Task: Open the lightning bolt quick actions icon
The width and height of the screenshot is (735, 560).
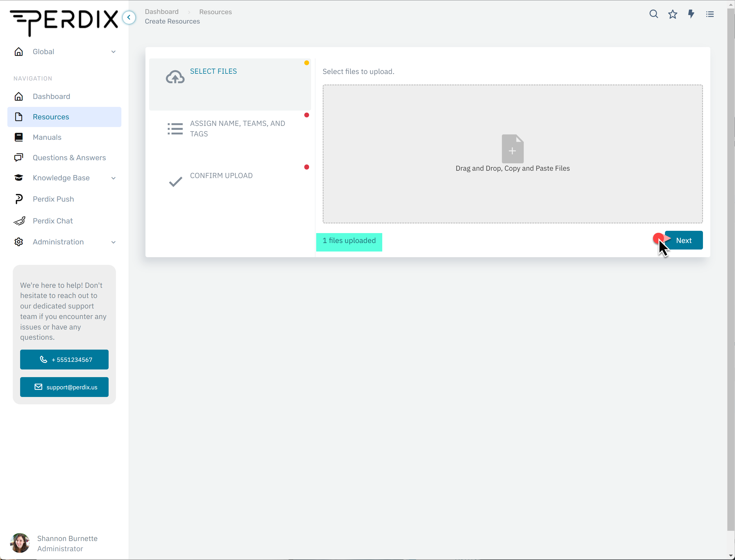Action: click(691, 14)
